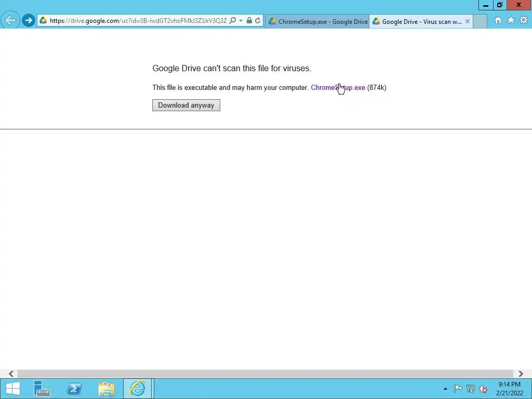The height and width of the screenshot is (399, 532).
Task: Click the muted speaker volume tray icon
Action: (x=483, y=389)
